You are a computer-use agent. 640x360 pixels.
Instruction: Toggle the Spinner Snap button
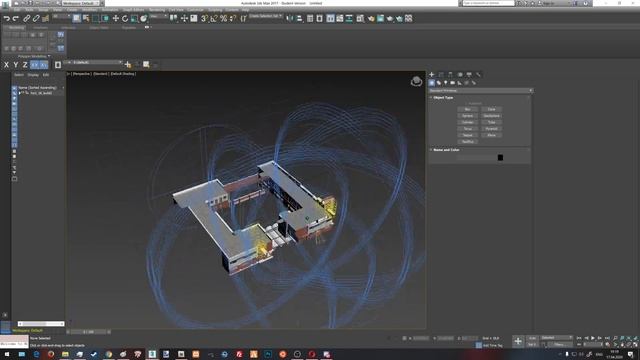pyautogui.click(x=233, y=18)
